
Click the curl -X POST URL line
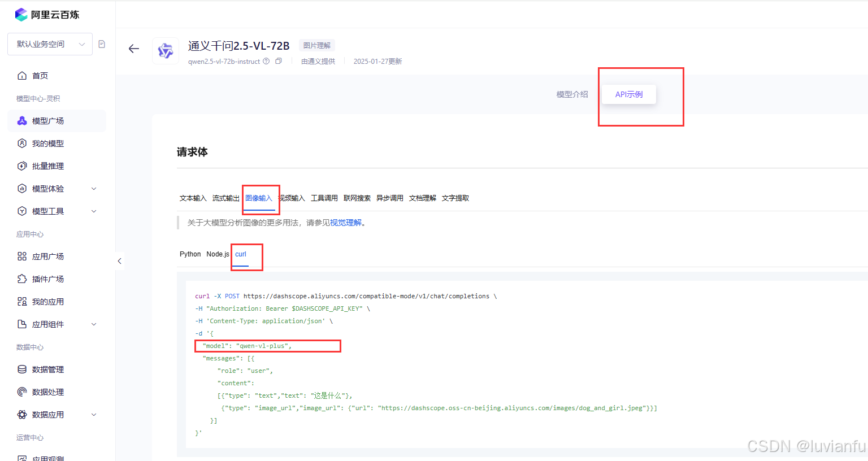pos(346,296)
